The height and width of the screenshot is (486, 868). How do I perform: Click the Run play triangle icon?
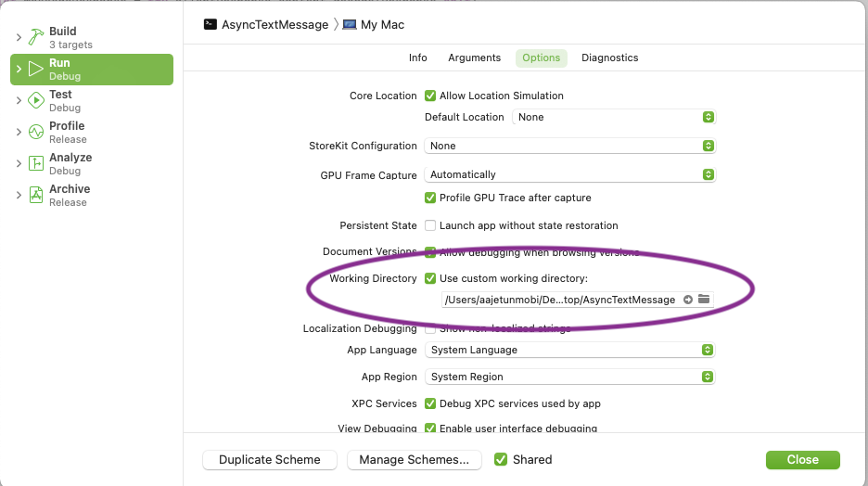[x=36, y=69]
